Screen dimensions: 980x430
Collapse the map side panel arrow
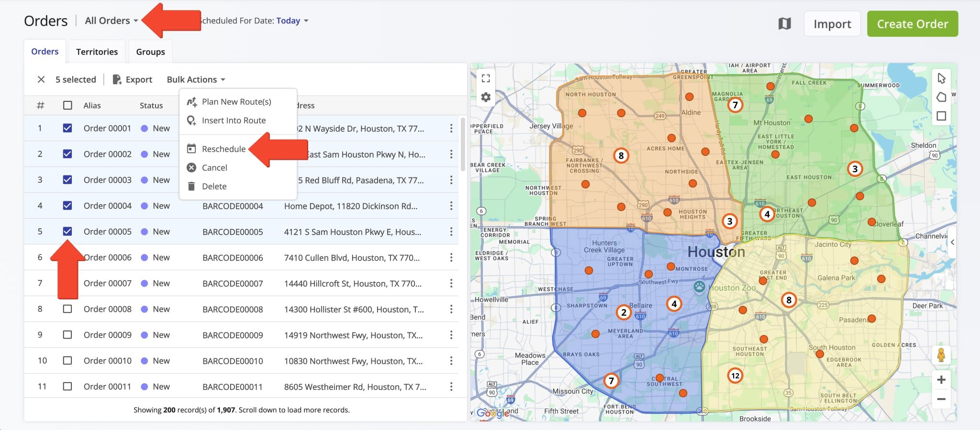(952, 242)
